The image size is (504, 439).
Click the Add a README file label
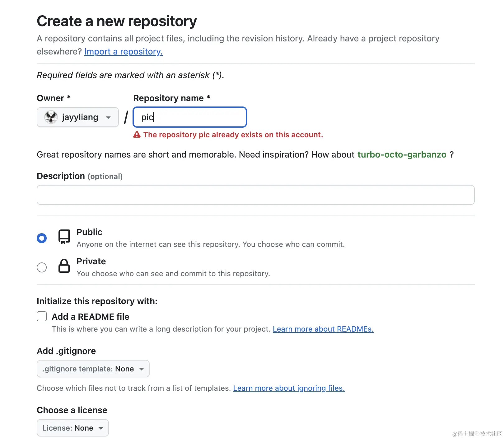pos(91,317)
